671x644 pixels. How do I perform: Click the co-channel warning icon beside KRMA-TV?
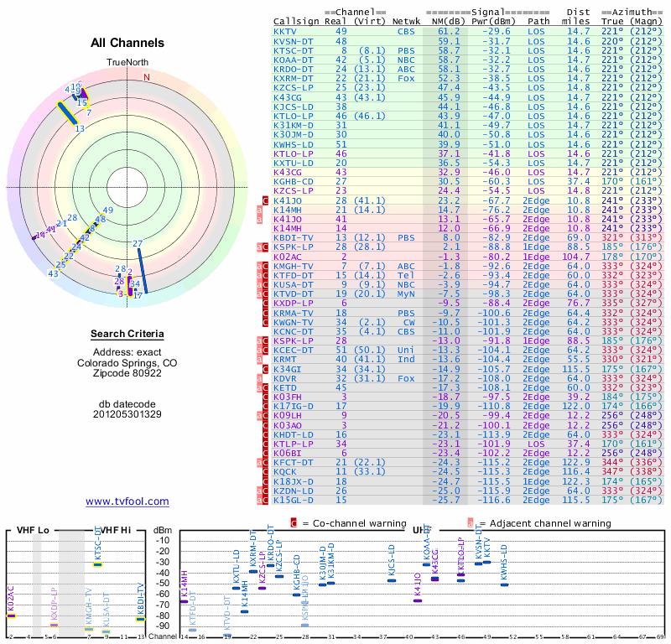[266, 312]
